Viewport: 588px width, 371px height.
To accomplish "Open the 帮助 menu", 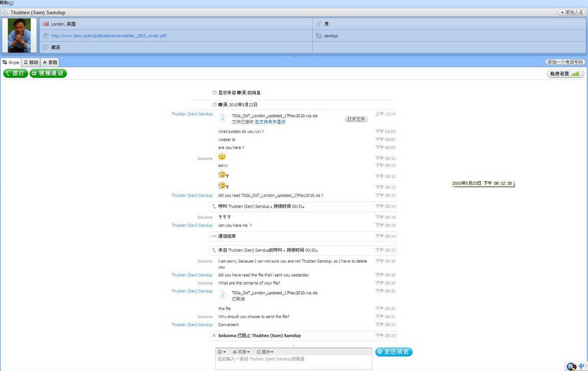I will pyautogui.click(x=7, y=3).
